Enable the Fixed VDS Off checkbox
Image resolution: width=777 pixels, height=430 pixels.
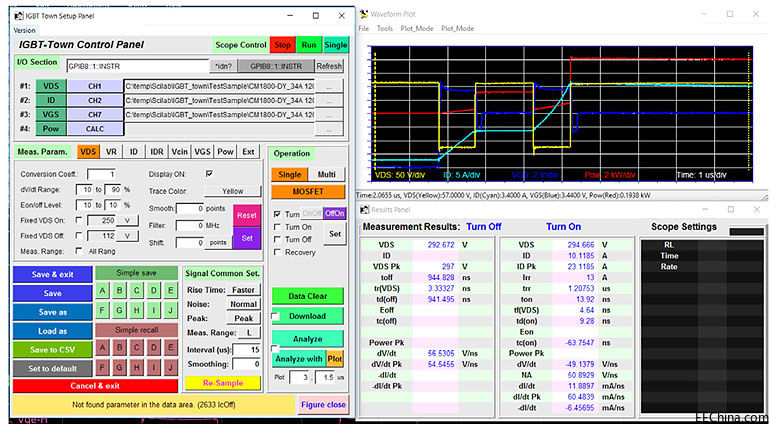(x=79, y=235)
